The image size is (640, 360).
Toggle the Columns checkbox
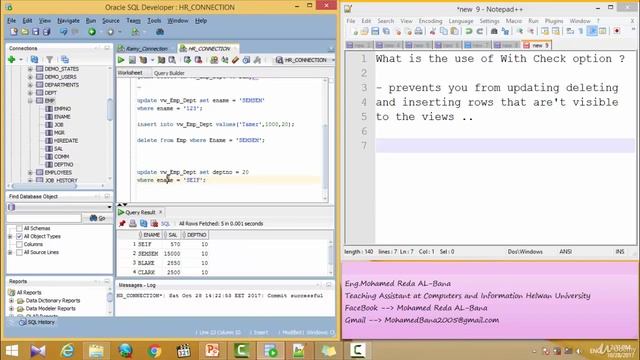click(19, 244)
